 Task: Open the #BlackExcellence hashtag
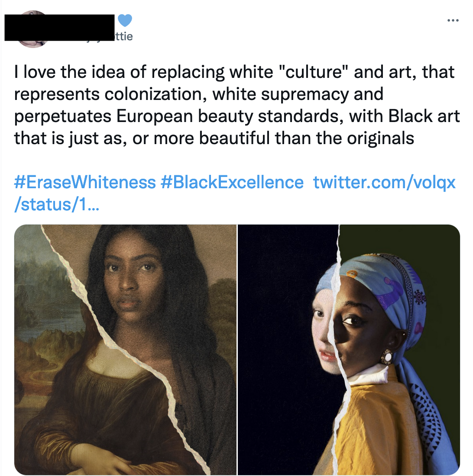coord(232,183)
